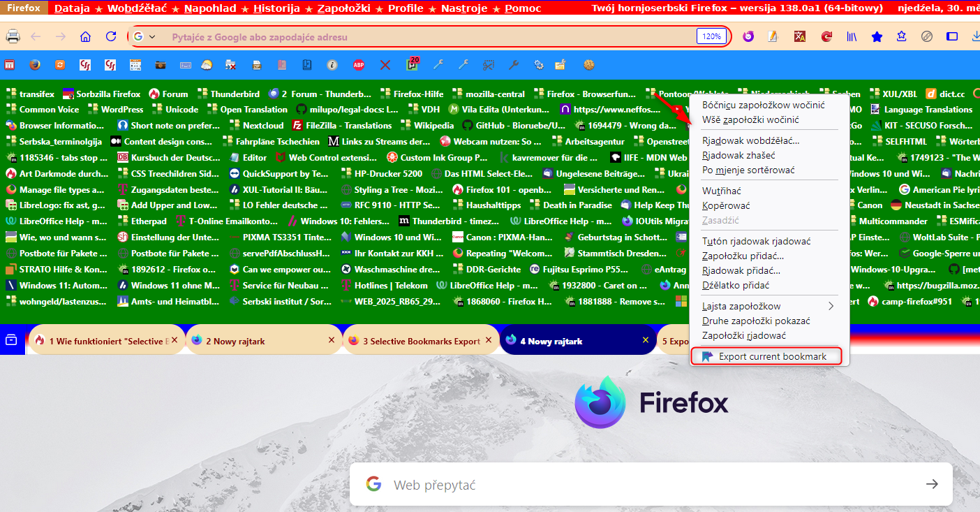The width and height of the screenshot is (980, 512).
Task: Open the bookmarks menu star-tray icon
Action: (x=902, y=36)
